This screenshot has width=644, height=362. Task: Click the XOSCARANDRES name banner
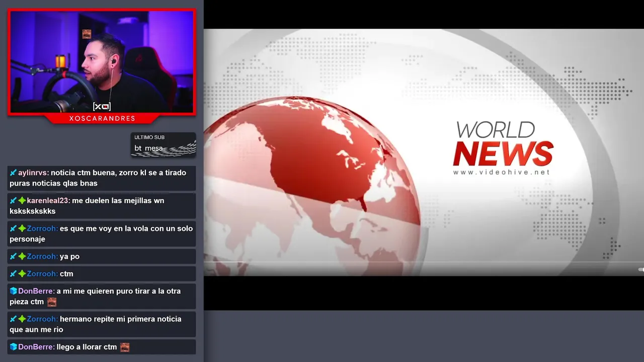click(x=102, y=119)
